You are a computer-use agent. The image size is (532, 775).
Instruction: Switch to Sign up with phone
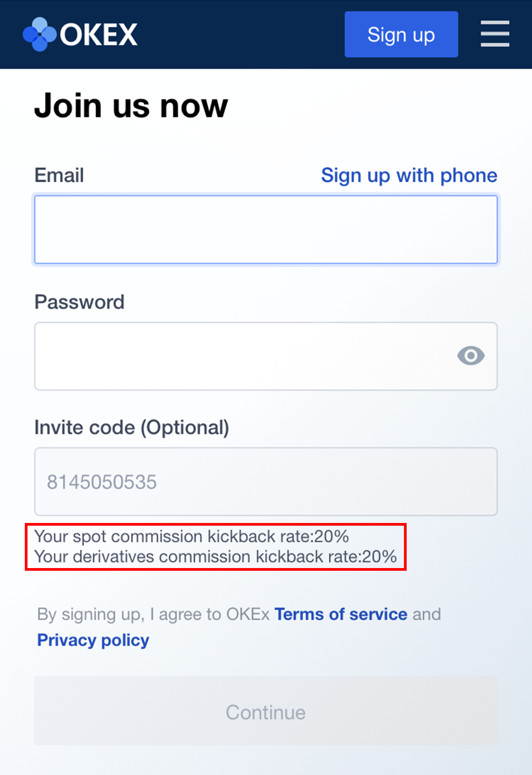409,175
